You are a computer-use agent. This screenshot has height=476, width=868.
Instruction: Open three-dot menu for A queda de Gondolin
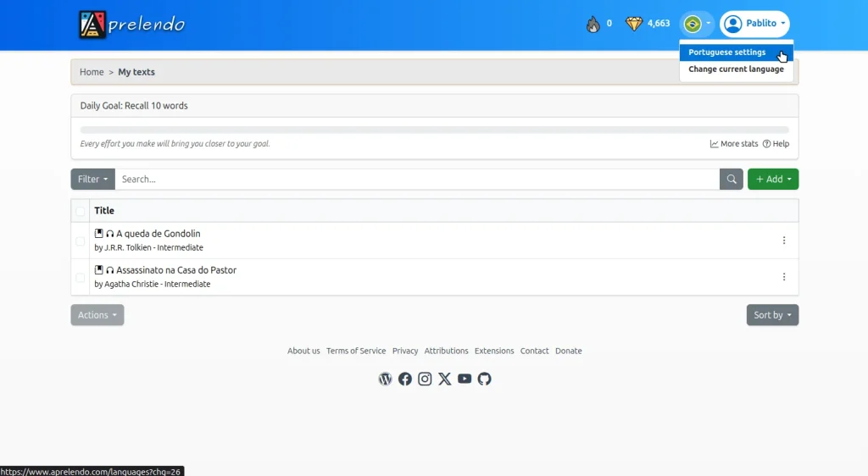click(783, 241)
